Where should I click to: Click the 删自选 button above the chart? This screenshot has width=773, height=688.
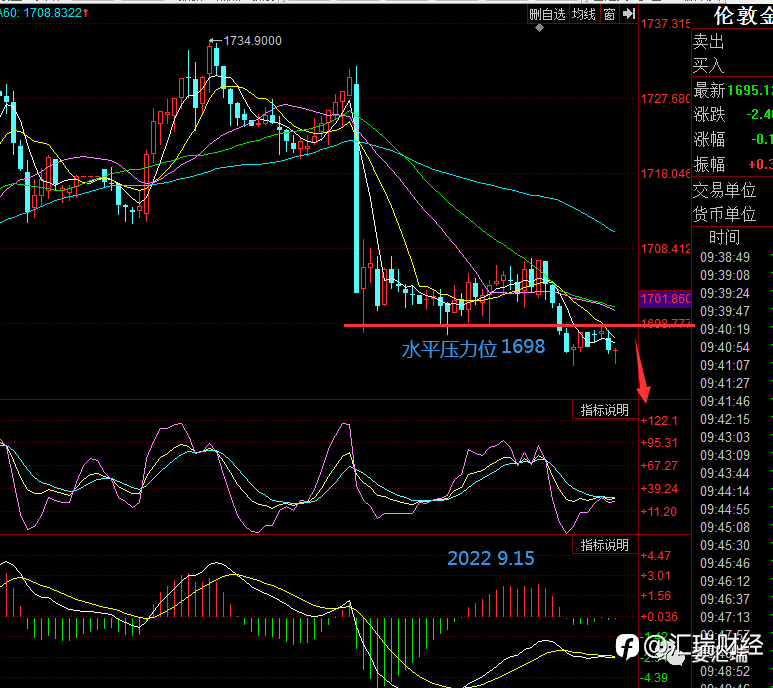click(x=548, y=15)
